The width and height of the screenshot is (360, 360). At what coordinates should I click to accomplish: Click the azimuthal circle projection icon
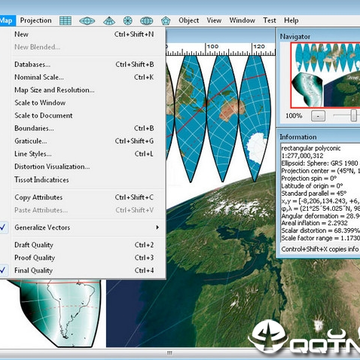pos(128,21)
